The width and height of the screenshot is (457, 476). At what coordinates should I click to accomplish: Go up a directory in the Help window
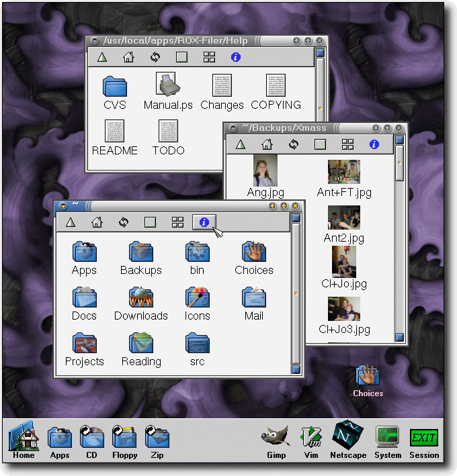(102, 57)
